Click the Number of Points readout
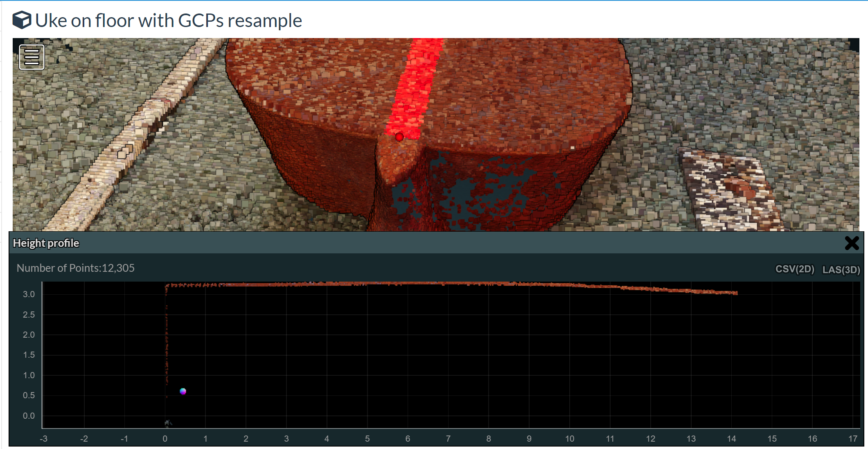The image size is (868, 449). click(x=75, y=268)
